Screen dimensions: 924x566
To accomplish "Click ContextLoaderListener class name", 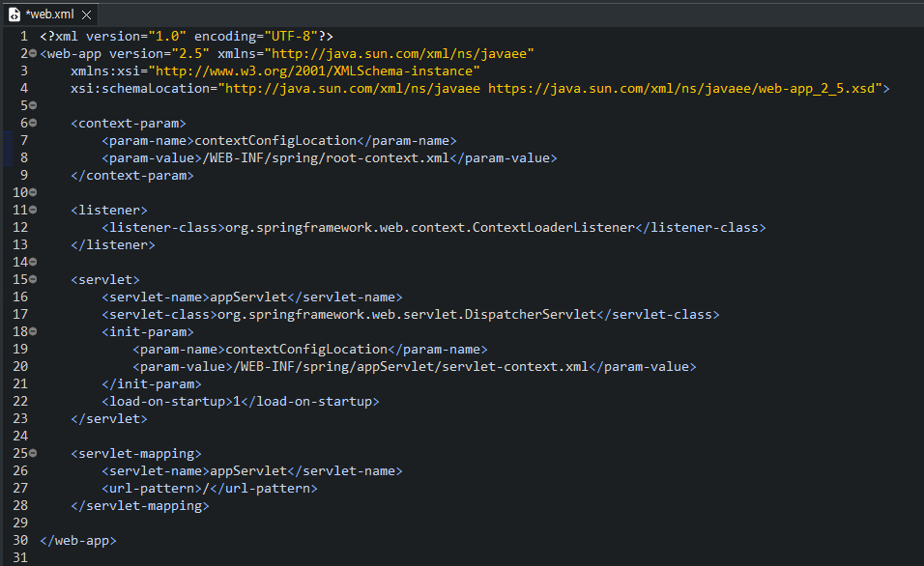I will click(554, 227).
